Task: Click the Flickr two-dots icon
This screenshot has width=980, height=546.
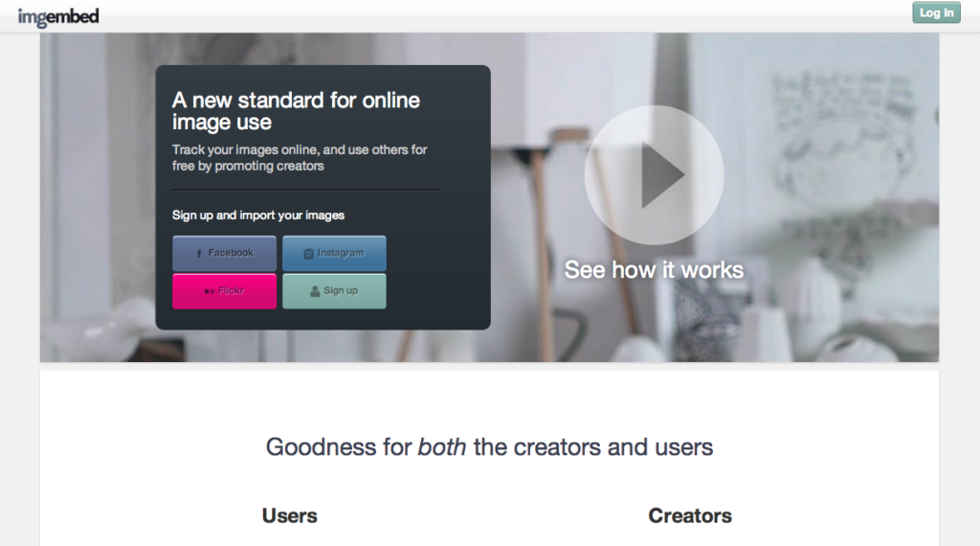Action: (209, 291)
